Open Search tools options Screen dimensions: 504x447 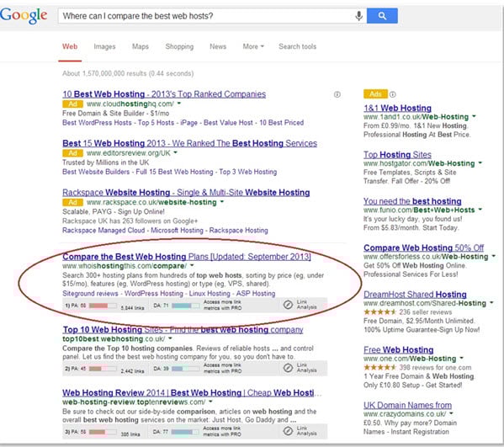297,46
